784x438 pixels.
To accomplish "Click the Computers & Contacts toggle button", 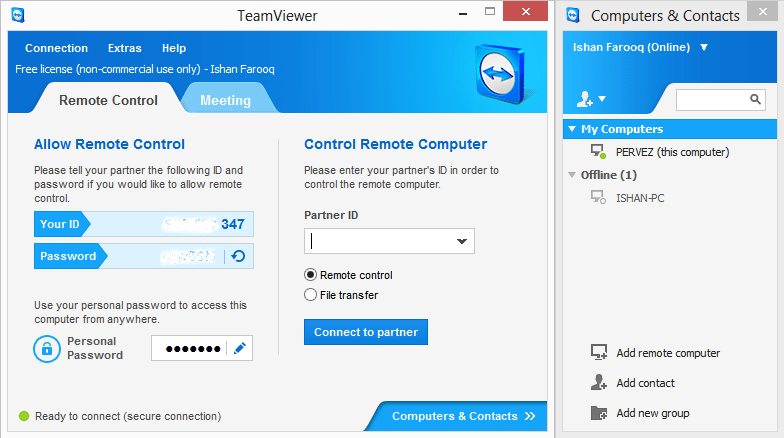I will [458, 416].
